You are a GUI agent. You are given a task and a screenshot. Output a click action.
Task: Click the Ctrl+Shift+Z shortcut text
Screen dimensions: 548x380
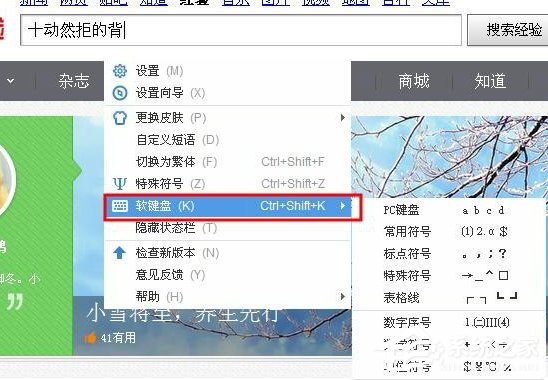click(293, 184)
